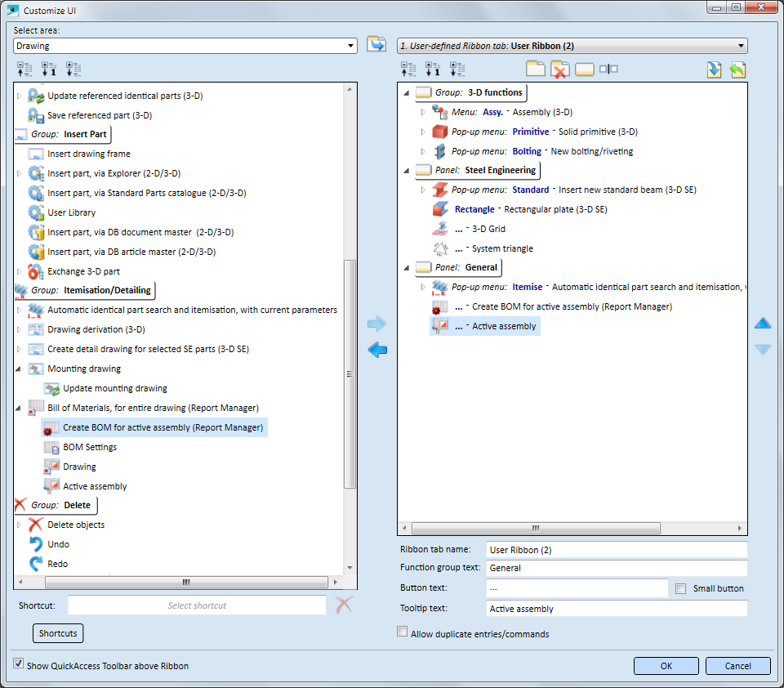784x688 pixels.
Task: Move selected entry up with blue triangle
Action: click(762, 324)
